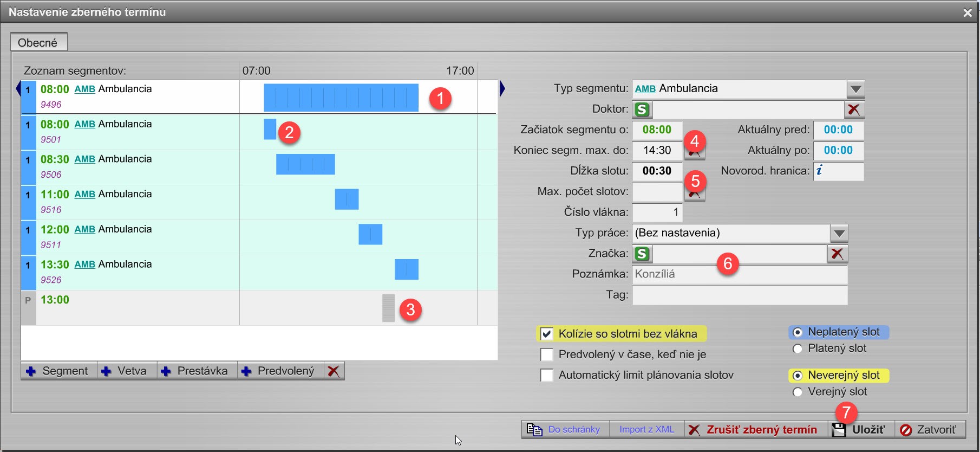Click the info icon in Novorod. hranica
This screenshot has height=452, width=980.
point(819,171)
